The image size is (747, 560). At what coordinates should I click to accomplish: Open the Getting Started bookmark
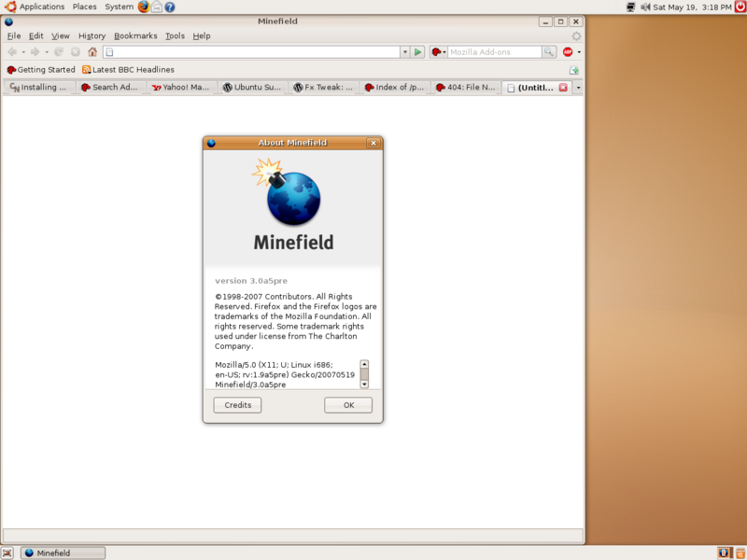[41, 70]
